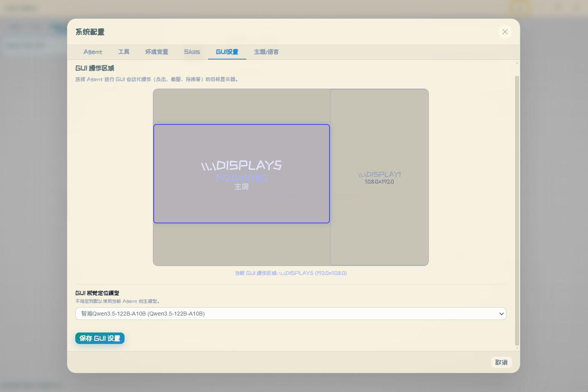Image resolution: width=588 pixels, height=392 pixels.
Task: Select the Skills tab
Action: (x=192, y=52)
